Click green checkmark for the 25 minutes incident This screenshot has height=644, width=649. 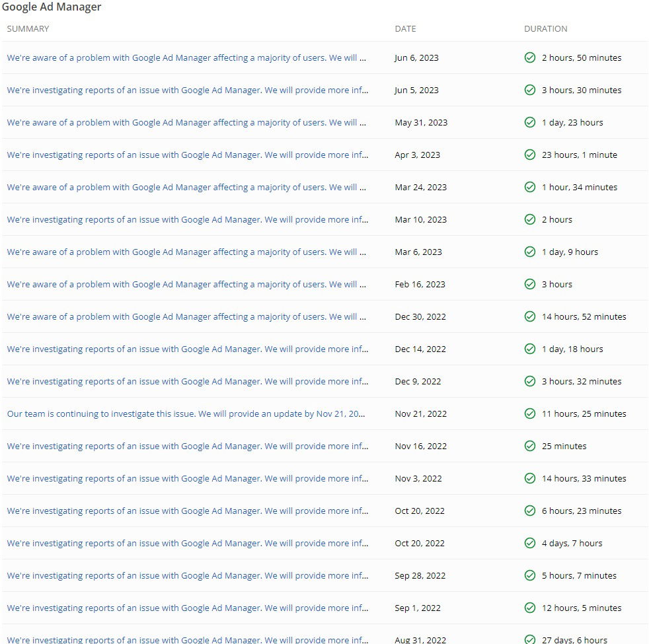point(529,446)
